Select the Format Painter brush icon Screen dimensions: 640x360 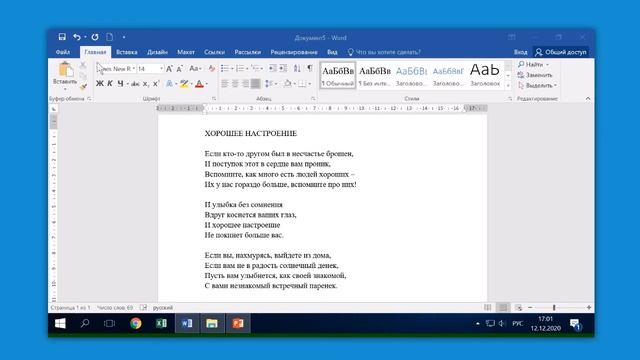coord(83,87)
